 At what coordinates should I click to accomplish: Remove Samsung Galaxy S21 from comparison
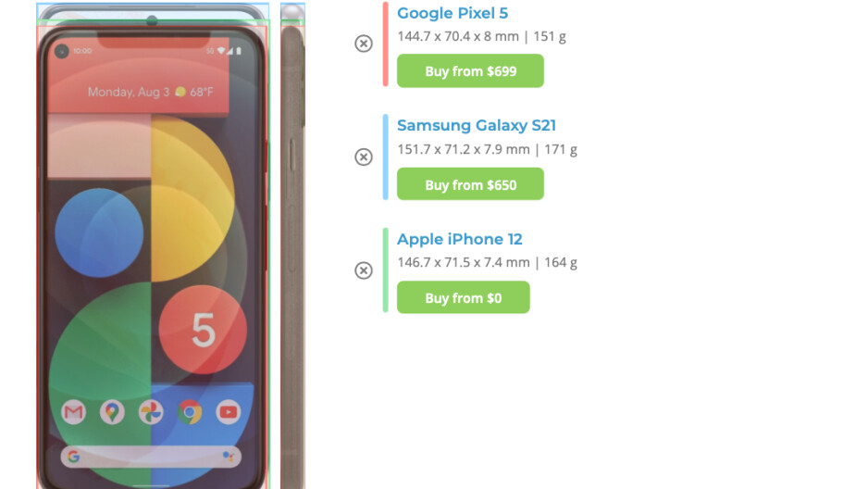coord(363,157)
